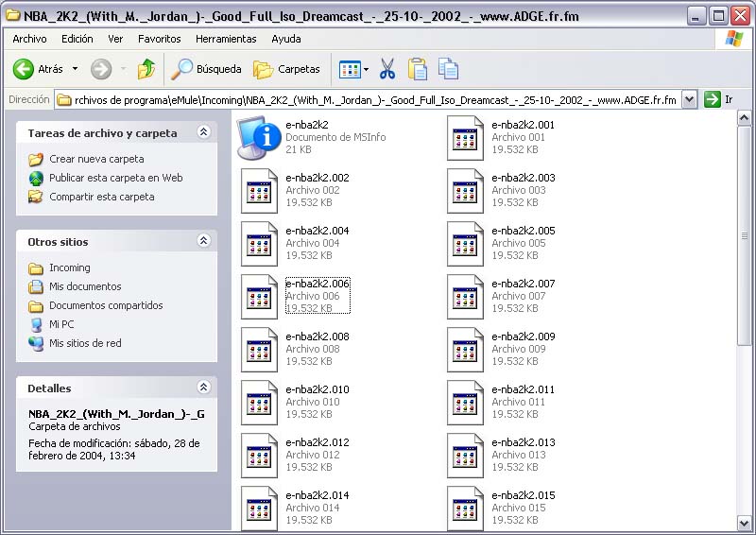Collapse Tareas de archivo y carpeta panel
Image resolution: width=756 pixels, height=535 pixels.
click(x=204, y=132)
